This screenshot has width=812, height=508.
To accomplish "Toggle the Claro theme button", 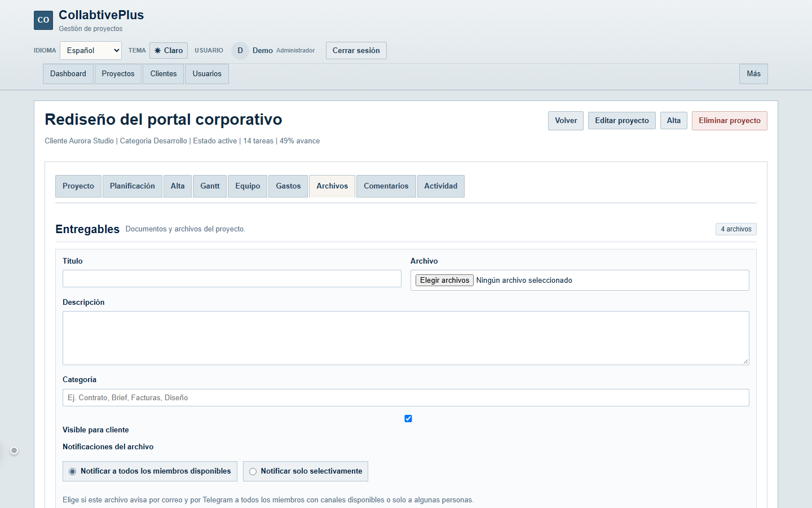I will [x=169, y=50].
